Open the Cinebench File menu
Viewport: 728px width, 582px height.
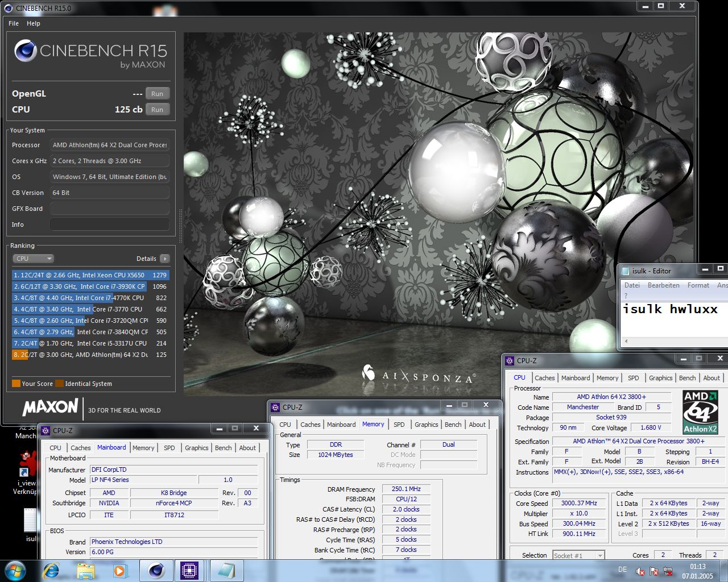coord(14,23)
